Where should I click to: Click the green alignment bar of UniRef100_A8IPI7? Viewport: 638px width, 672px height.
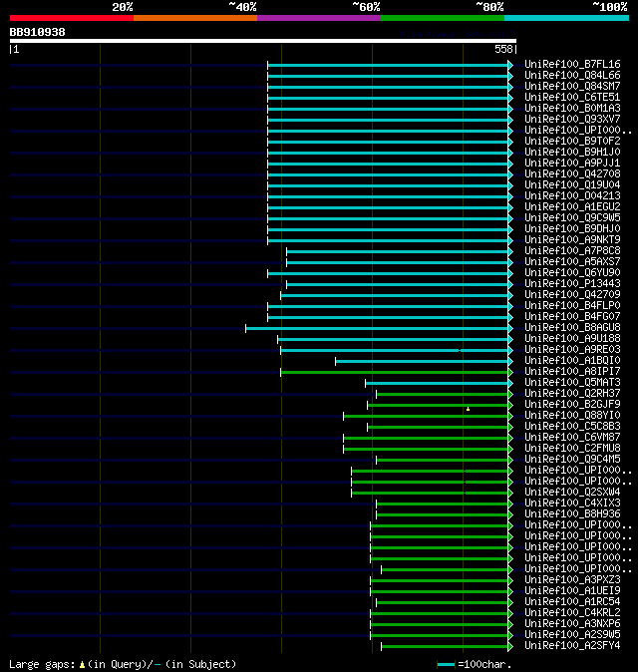tap(395, 373)
